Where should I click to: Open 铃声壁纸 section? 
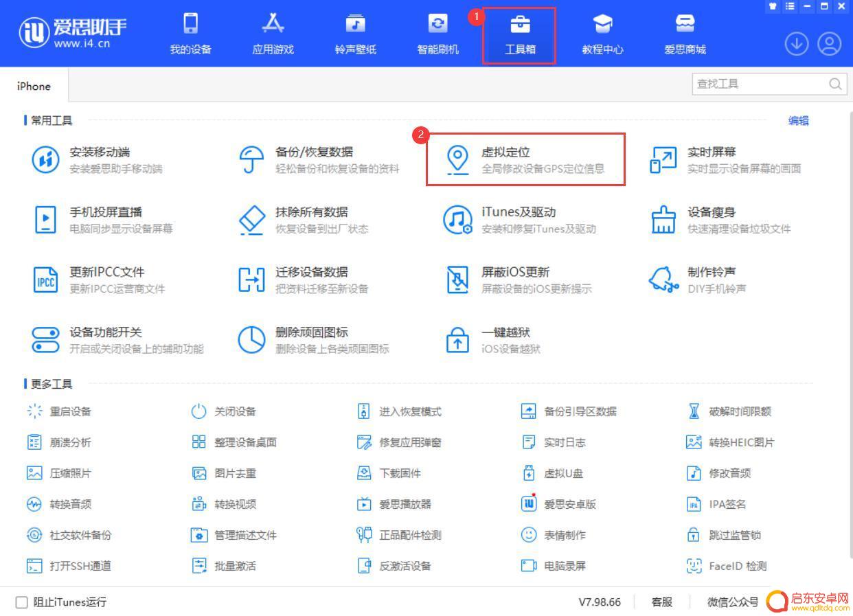356,34
